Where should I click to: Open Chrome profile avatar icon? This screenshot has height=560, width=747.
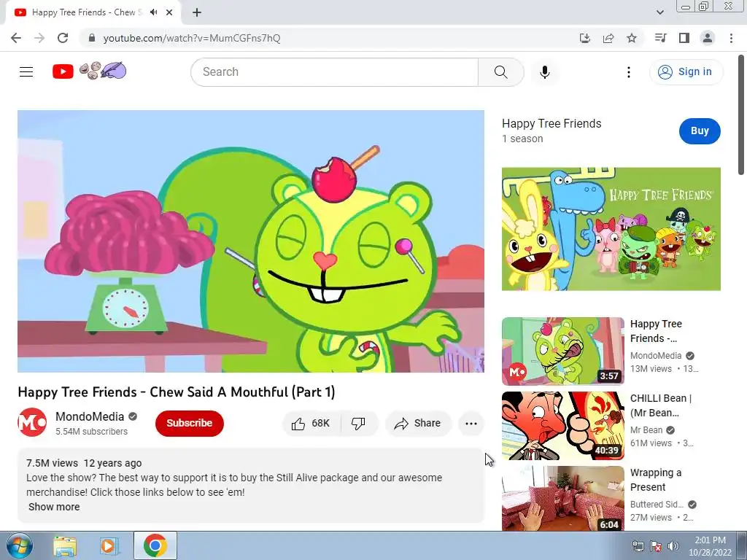708,38
